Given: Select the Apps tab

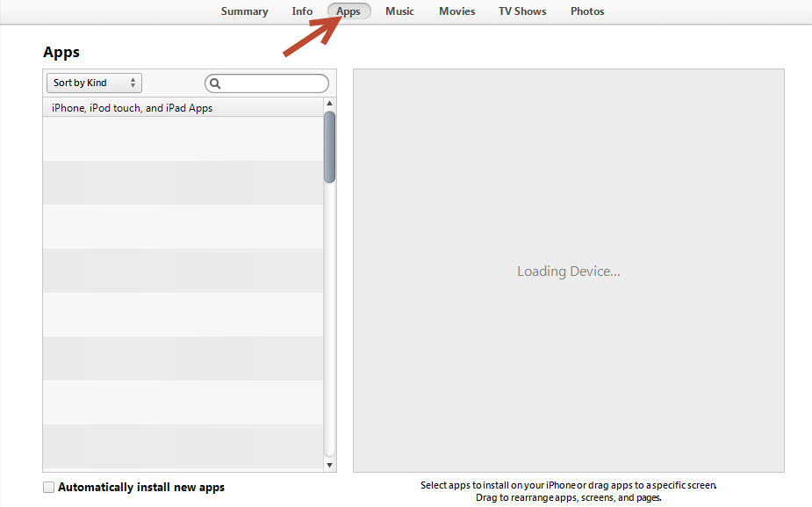Looking at the screenshot, I should pos(349,11).
